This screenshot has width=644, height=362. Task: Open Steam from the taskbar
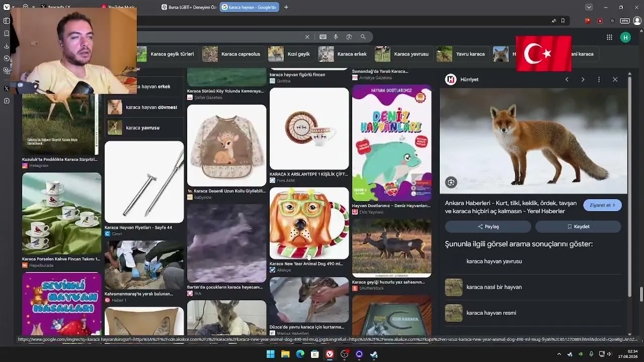pos(374,354)
